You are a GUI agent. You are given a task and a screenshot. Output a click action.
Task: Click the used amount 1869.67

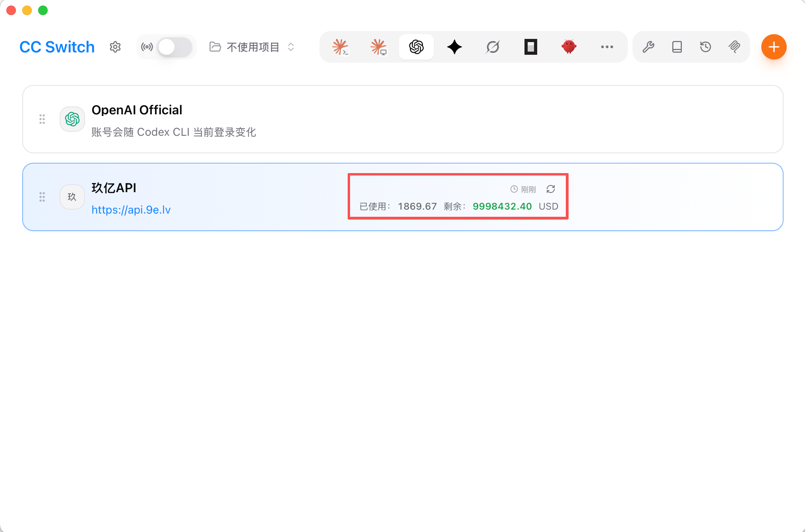(x=418, y=206)
